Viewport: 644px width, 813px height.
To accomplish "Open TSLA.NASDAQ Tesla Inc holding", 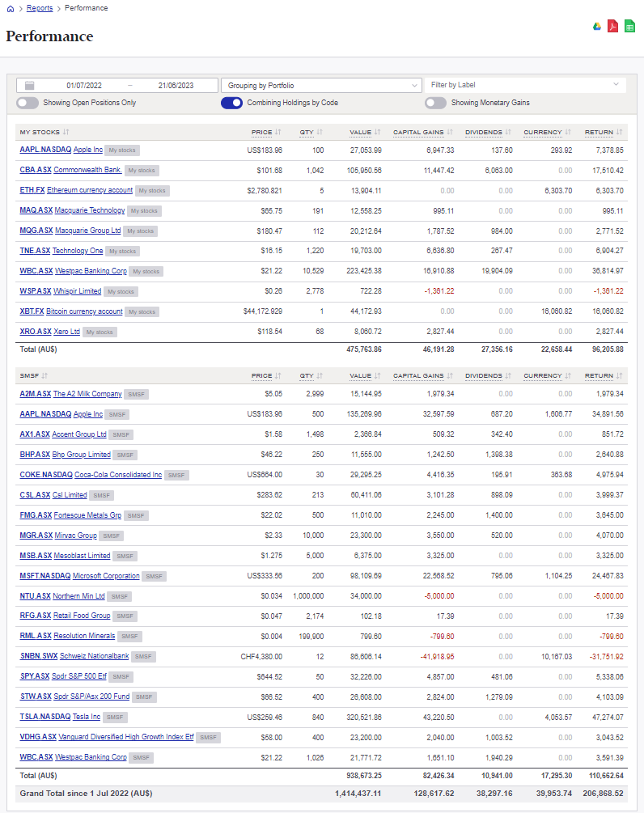I will (60, 717).
